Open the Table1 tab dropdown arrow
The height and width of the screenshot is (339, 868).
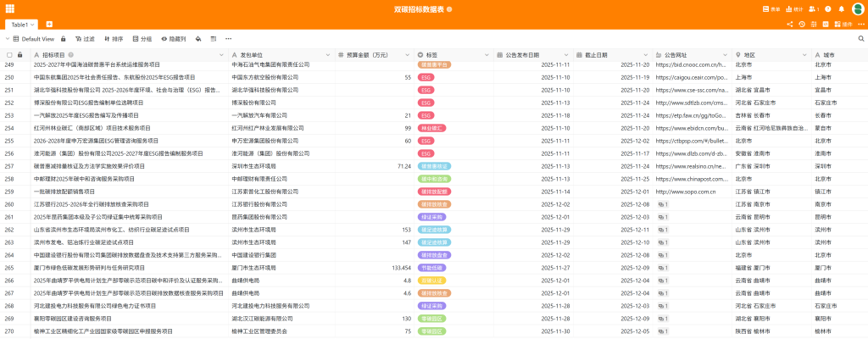click(x=32, y=25)
